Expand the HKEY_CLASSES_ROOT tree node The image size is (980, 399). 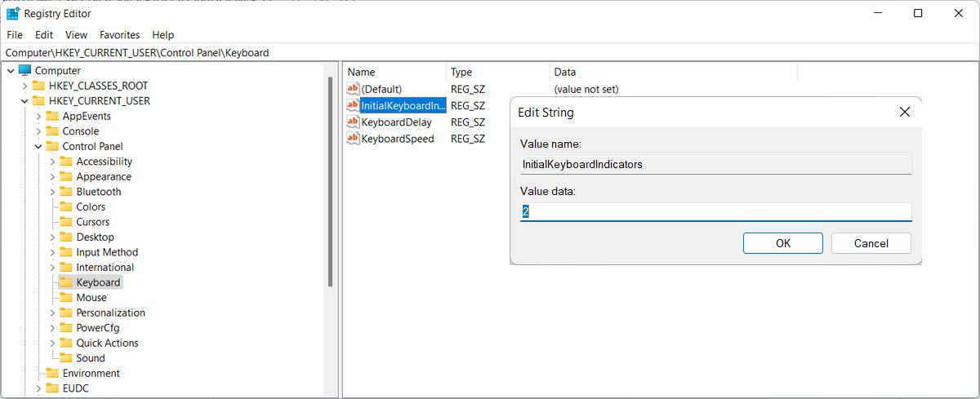[x=24, y=86]
